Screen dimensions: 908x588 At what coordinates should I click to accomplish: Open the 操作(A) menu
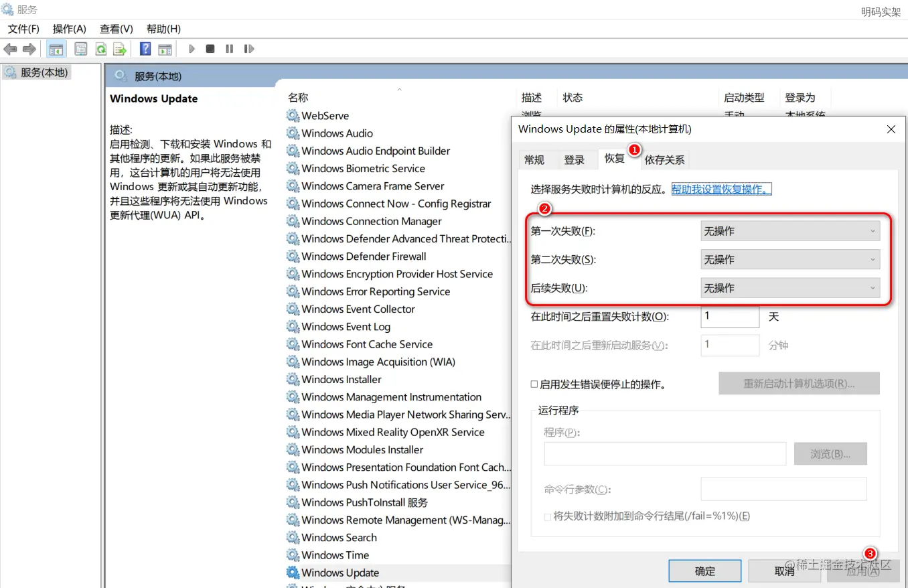coord(70,29)
